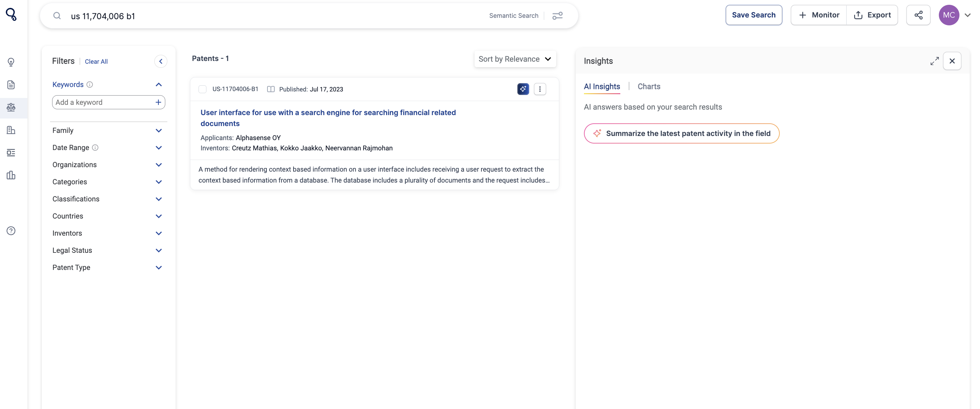Collapse the Keywords filter section

(159, 84)
